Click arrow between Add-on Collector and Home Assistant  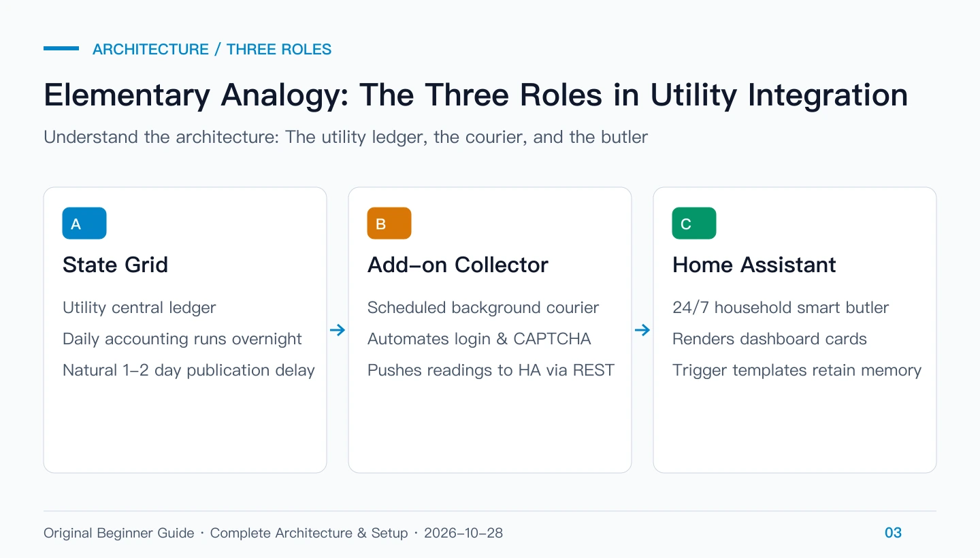642,330
